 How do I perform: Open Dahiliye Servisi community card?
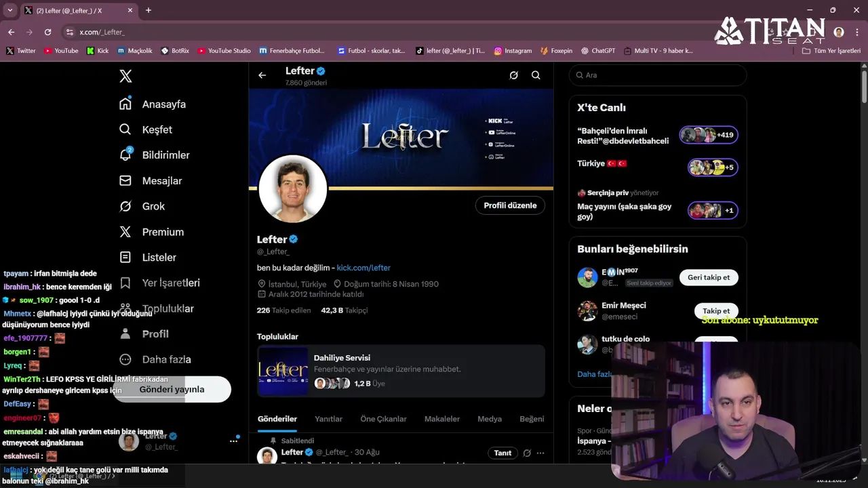click(x=401, y=371)
